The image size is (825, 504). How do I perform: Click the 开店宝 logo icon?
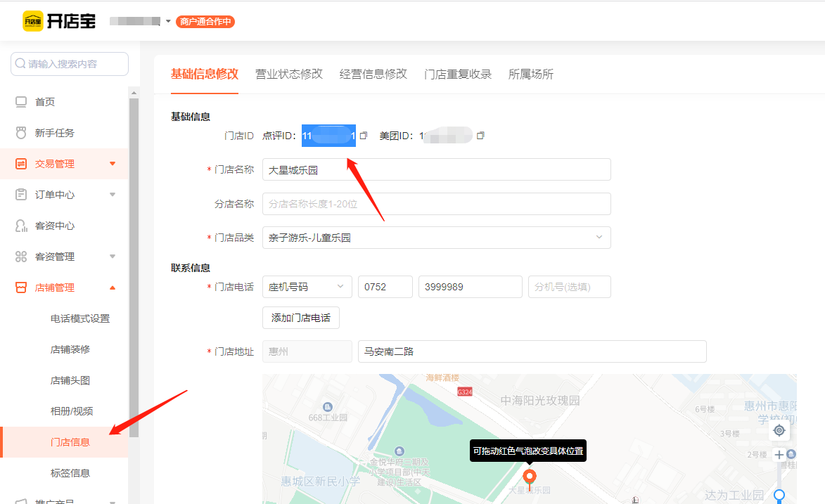[x=32, y=21]
